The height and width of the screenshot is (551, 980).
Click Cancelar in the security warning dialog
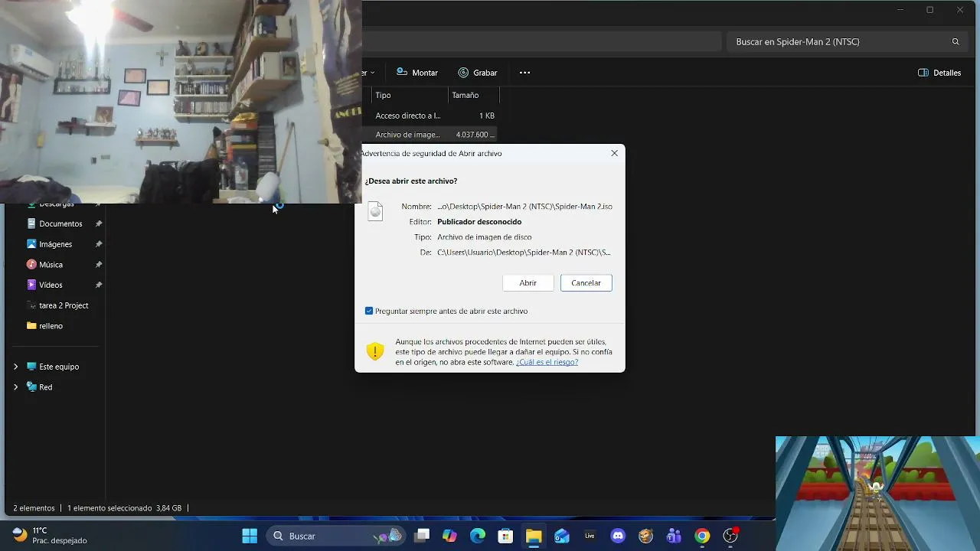pos(586,283)
